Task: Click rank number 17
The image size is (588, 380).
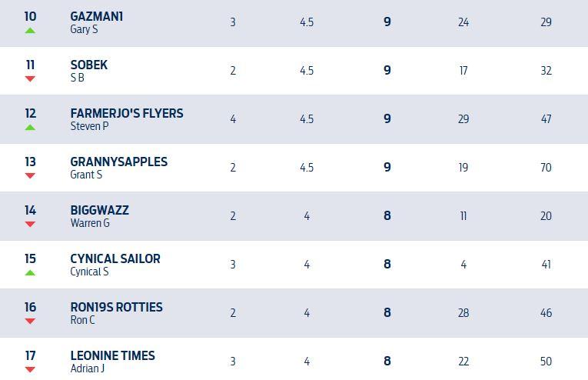Action: [30, 355]
